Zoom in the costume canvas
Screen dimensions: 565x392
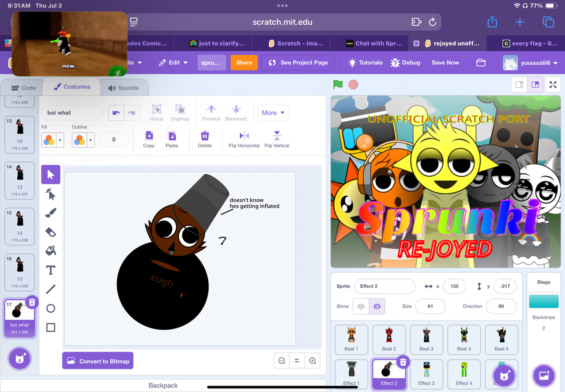[x=313, y=361]
